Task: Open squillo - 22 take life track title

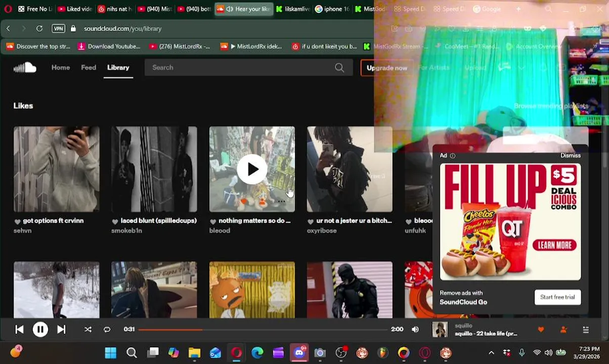Action: pyautogui.click(x=486, y=334)
